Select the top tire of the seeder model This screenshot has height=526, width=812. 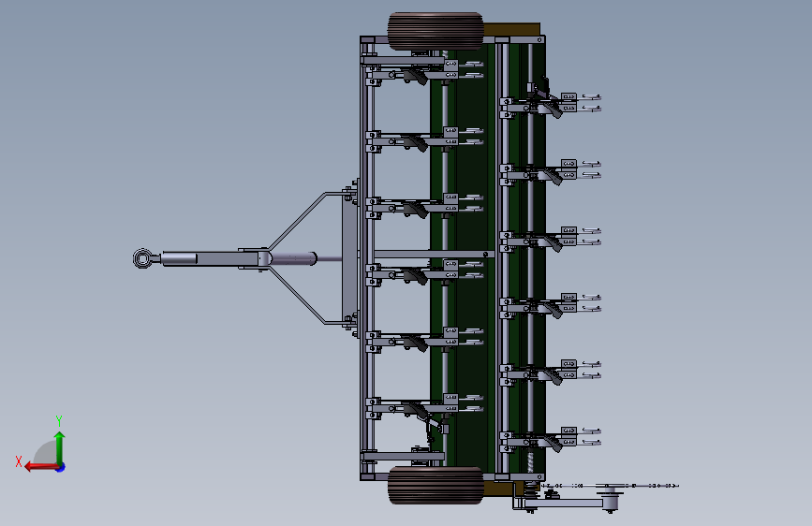436,31
